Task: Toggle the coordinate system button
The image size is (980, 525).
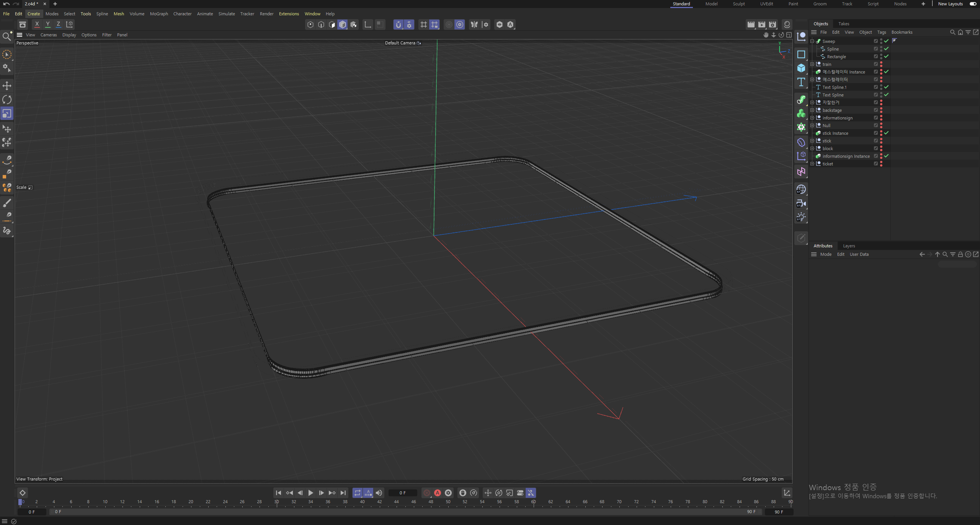Action: pyautogui.click(x=70, y=24)
